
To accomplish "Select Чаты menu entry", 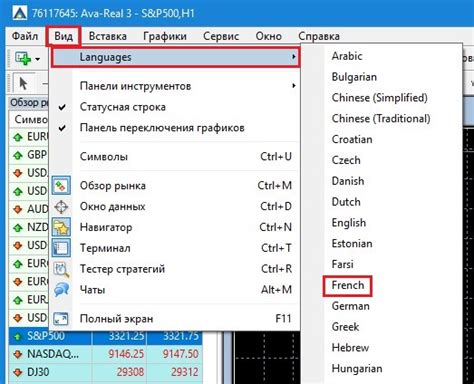I will click(x=175, y=290).
